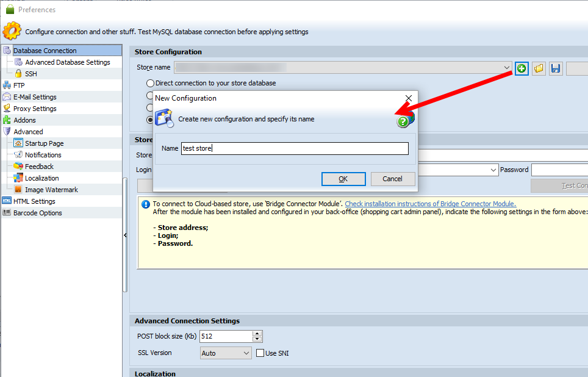Click the open configuration folder icon
Screen dimensions: 588x377
point(539,69)
